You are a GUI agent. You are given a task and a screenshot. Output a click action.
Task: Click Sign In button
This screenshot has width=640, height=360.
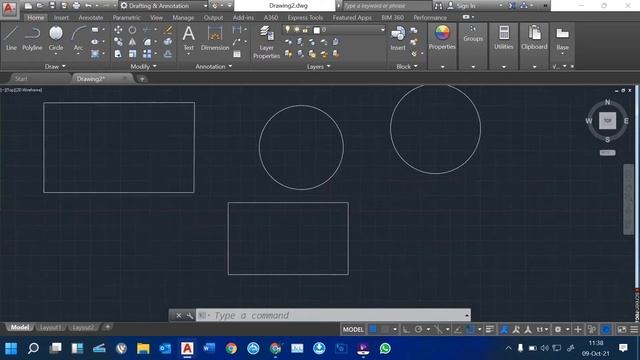466,6
